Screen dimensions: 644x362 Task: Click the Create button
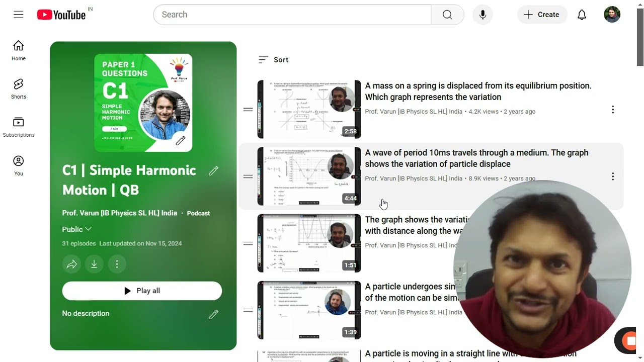pyautogui.click(x=542, y=15)
